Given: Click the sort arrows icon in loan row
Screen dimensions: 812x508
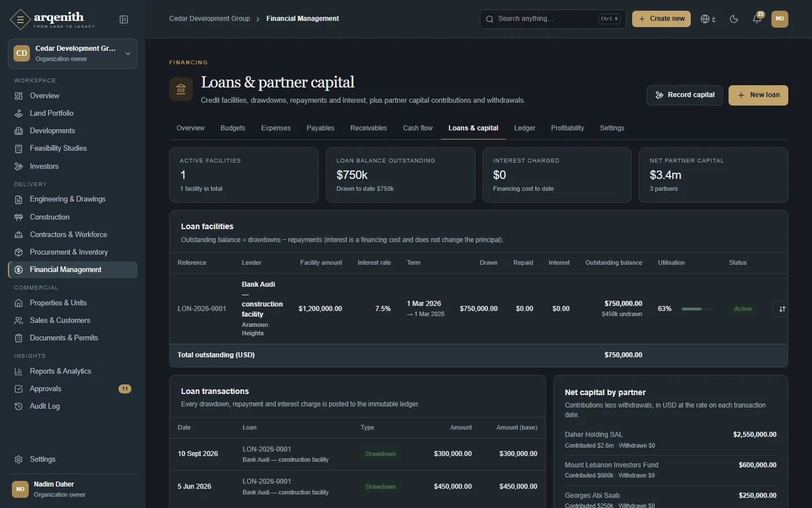Looking at the screenshot, I should (782, 309).
